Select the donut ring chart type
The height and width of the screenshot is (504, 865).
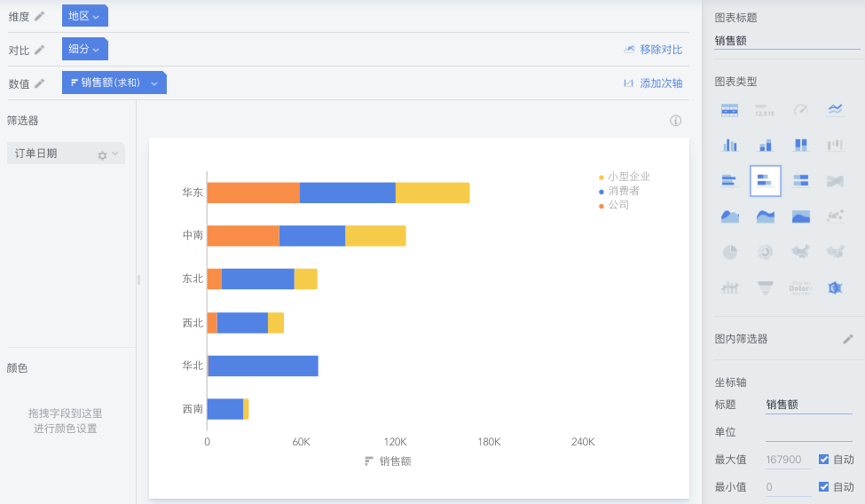(x=765, y=252)
